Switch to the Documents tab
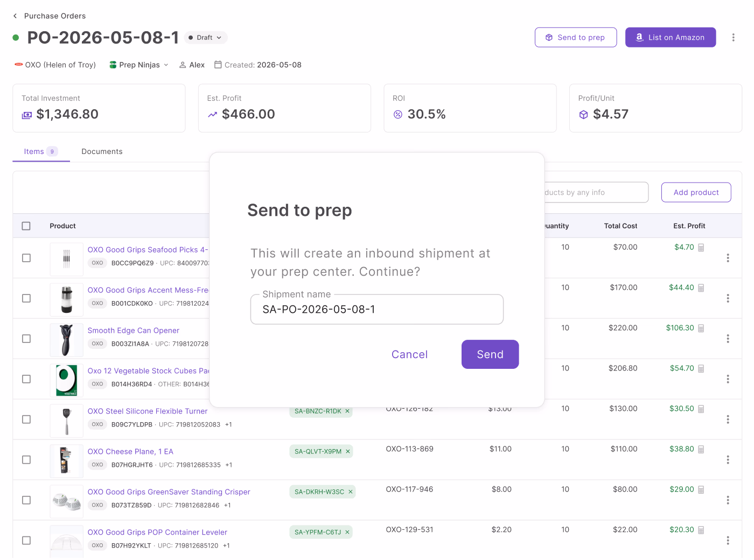Viewport: 754px width, 560px height. click(x=102, y=151)
